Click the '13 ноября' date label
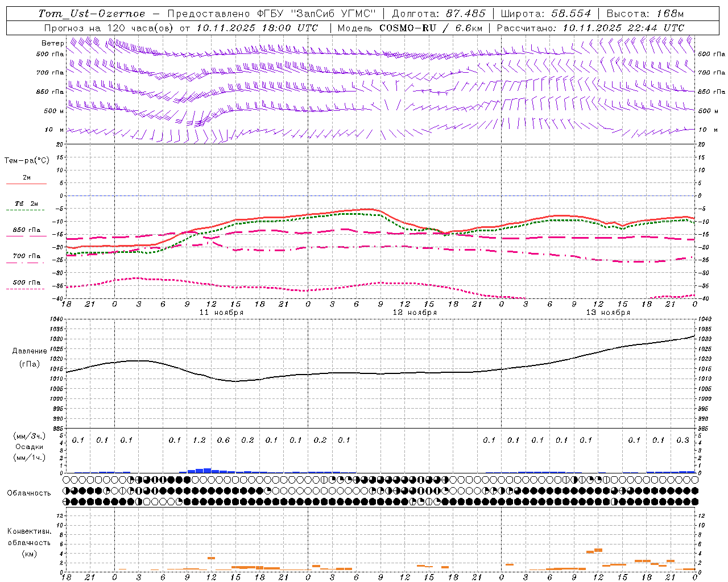The height and width of the screenshot is (582, 728). tap(608, 313)
